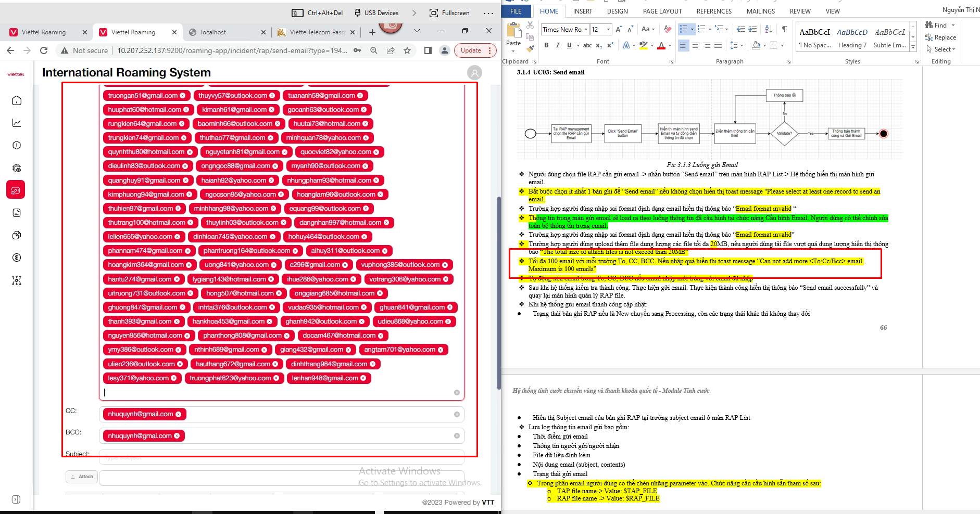Clear the CC field using its x icon

coord(457,415)
